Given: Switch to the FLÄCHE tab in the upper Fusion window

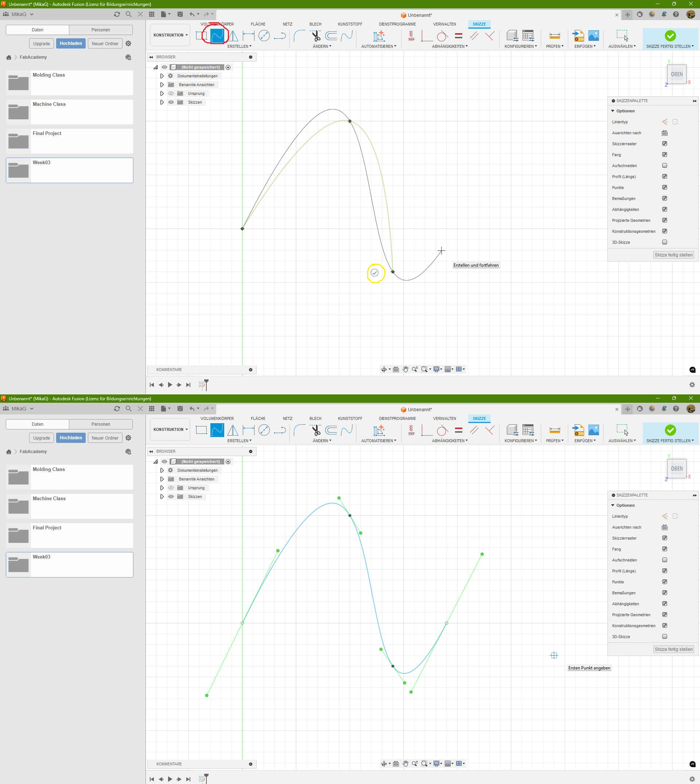Looking at the screenshot, I should [x=258, y=24].
